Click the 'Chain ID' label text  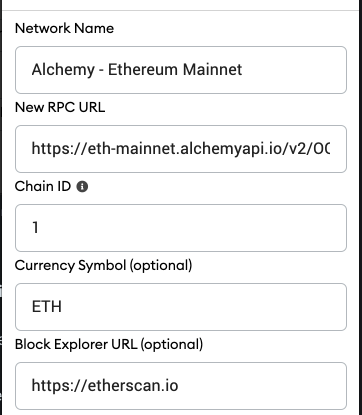pyautogui.click(x=43, y=186)
